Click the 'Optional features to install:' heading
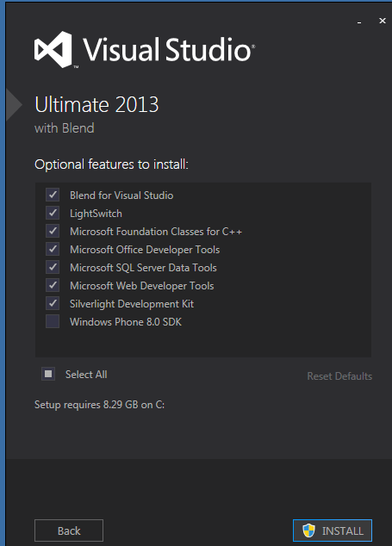Image resolution: width=392 pixels, height=546 pixels. (111, 164)
